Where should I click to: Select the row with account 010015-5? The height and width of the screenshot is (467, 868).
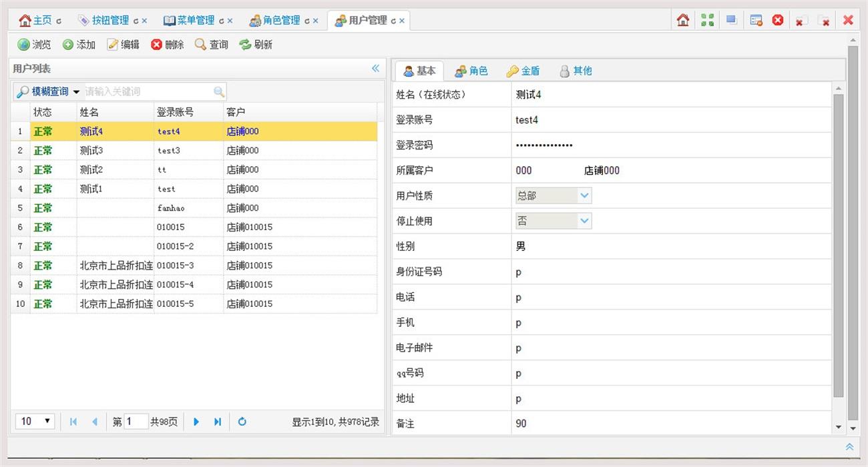(x=194, y=304)
